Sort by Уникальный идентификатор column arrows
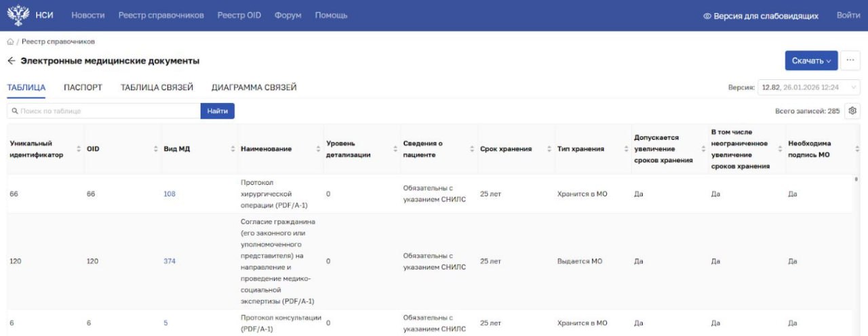Image resolution: width=868 pixels, height=336 pixels. 79,149
